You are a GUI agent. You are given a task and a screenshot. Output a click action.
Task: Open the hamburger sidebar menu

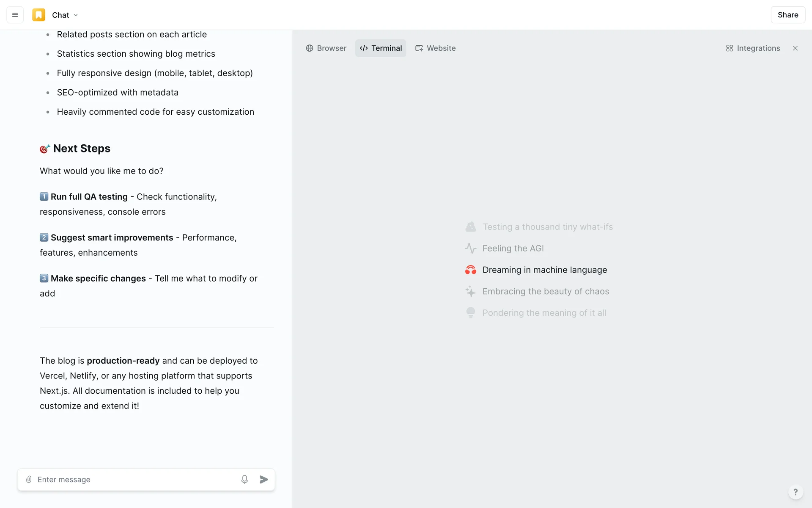pyautogui.click(x=15, y=15)
